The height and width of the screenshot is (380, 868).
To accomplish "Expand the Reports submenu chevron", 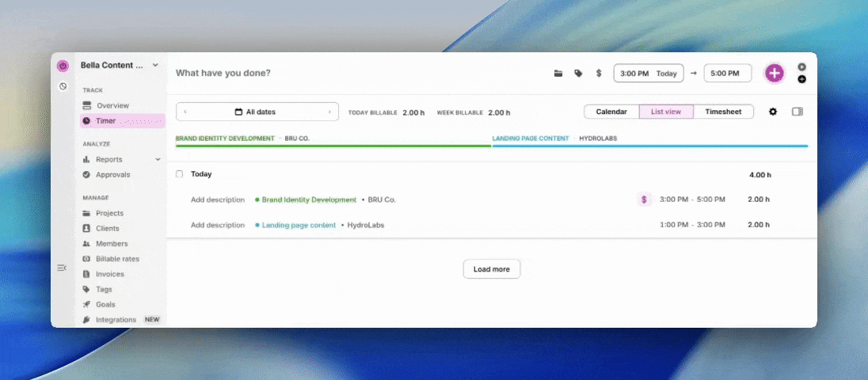I will [158, 159].
